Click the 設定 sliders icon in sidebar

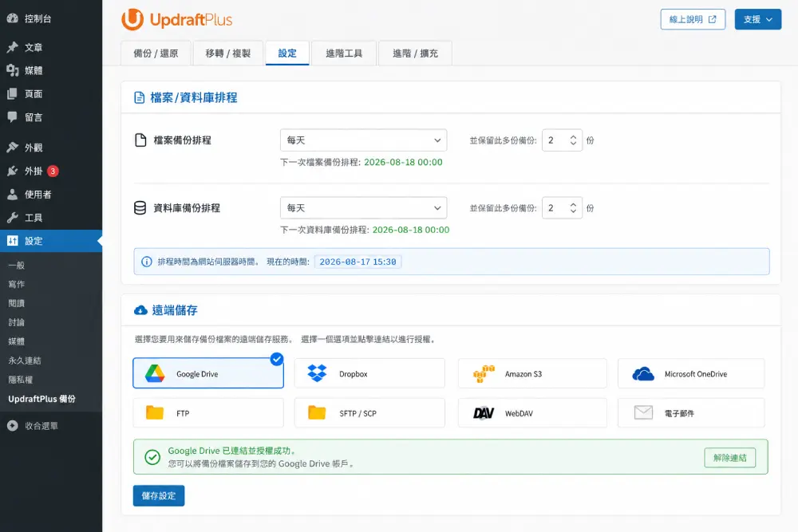pos(13,241)
